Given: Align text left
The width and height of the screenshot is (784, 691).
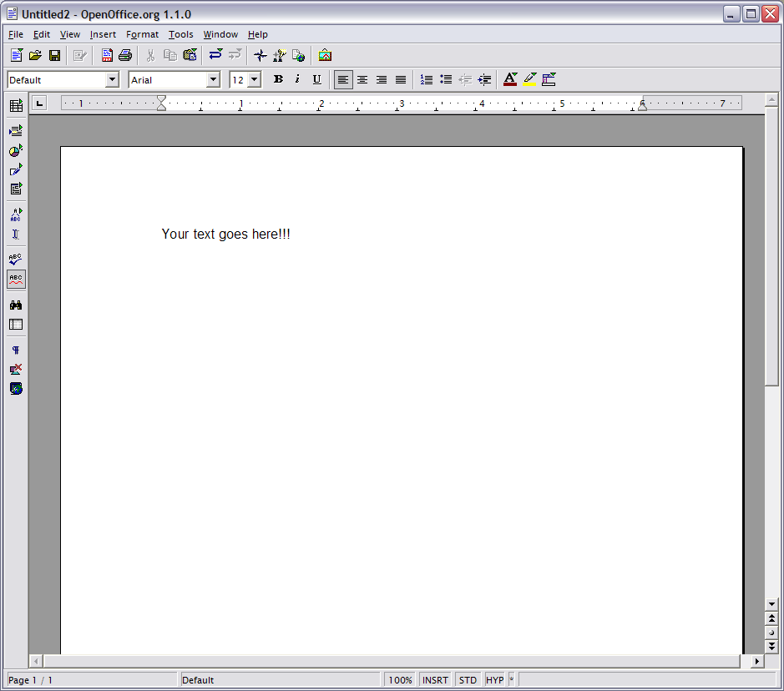Looking at the screenshot, I should 343,79.
